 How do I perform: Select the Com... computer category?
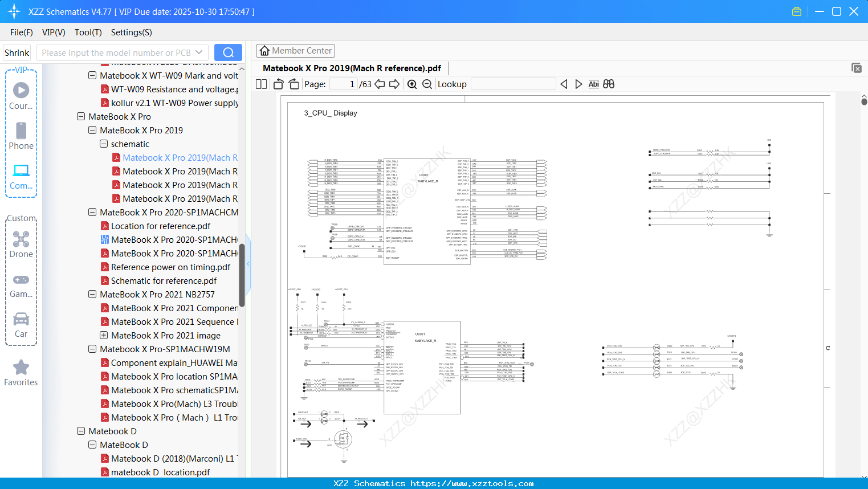(21, 176)
